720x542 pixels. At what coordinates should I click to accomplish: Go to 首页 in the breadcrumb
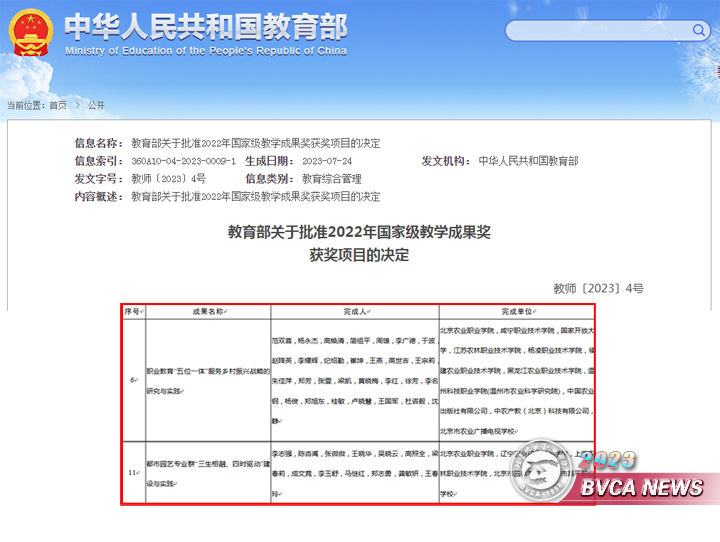(x=58, y=105)
